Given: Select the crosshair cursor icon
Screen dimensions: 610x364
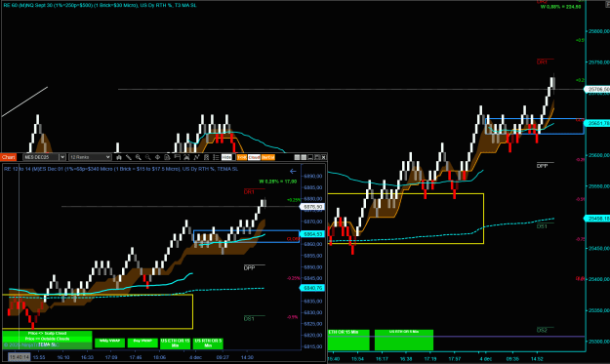Looking at the screenshot, I should (x=157, y=157).
